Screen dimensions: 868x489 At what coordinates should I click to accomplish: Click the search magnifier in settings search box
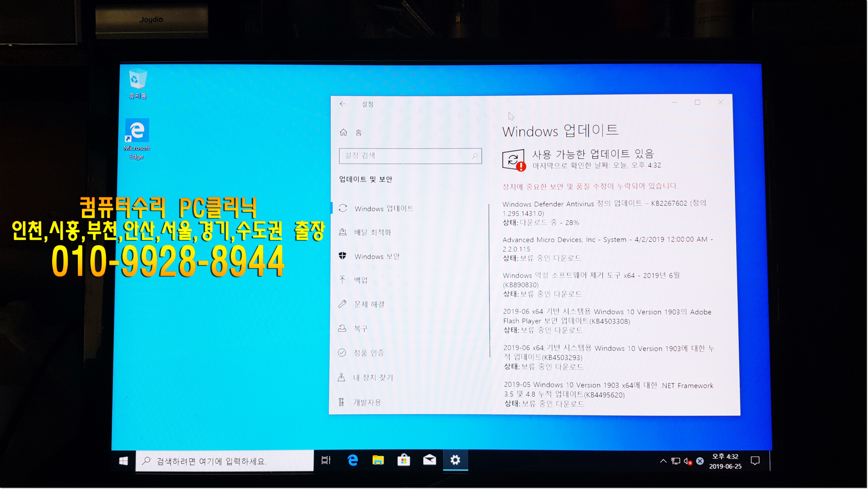(x=474, y=156)
